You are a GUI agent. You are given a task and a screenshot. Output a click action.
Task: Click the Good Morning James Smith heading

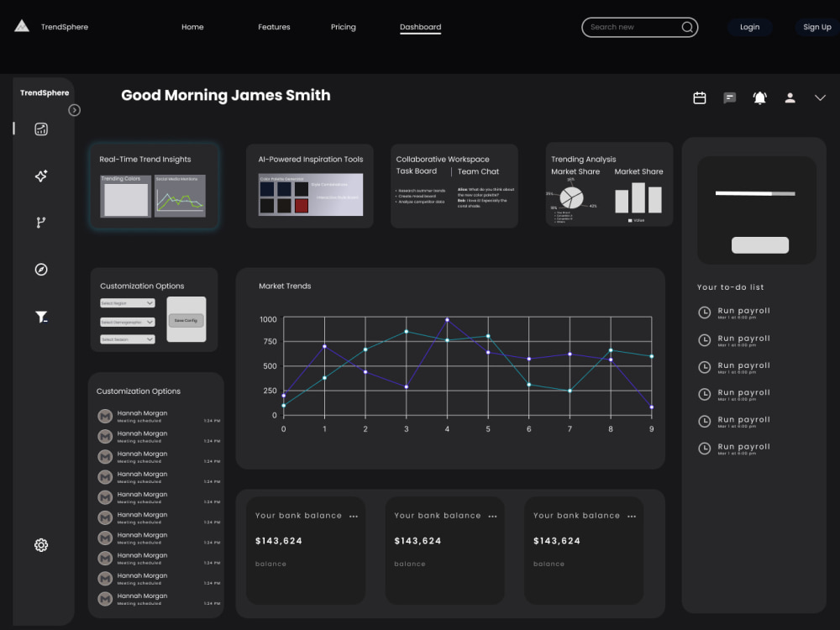tap(225, 96)
